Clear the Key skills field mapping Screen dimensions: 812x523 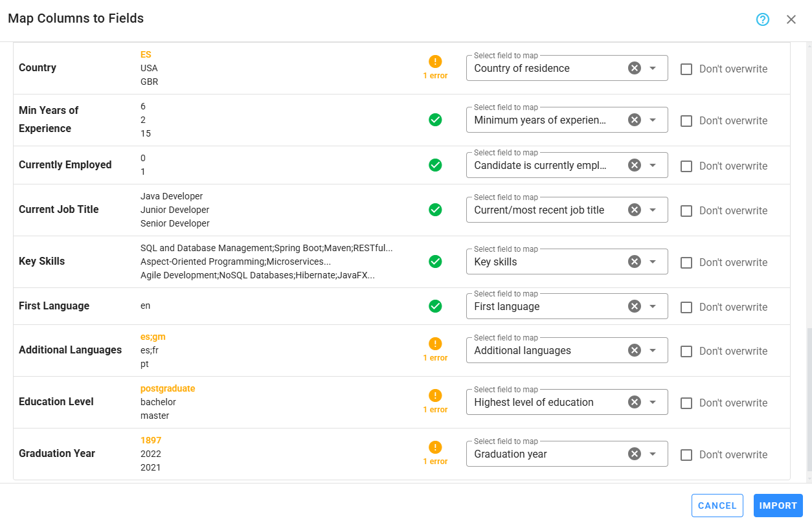pos(635,261)
